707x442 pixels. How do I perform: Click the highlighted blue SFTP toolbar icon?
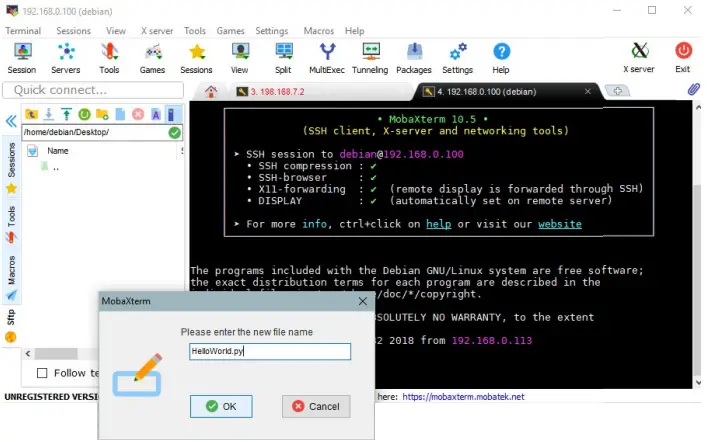pyautogui.click(x=171, y=114)
